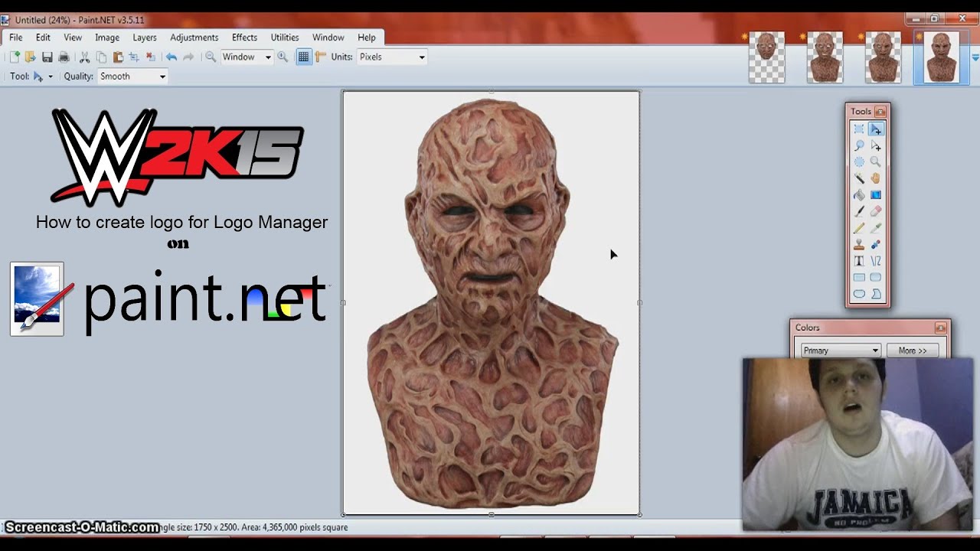Close the Colors panel
Viewport: 980px width, 551px height.
[x=940, y=328]
